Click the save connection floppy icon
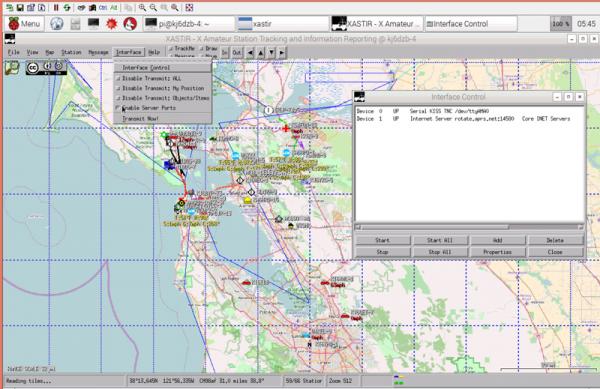The image size is (600, 389). [20, 7]
